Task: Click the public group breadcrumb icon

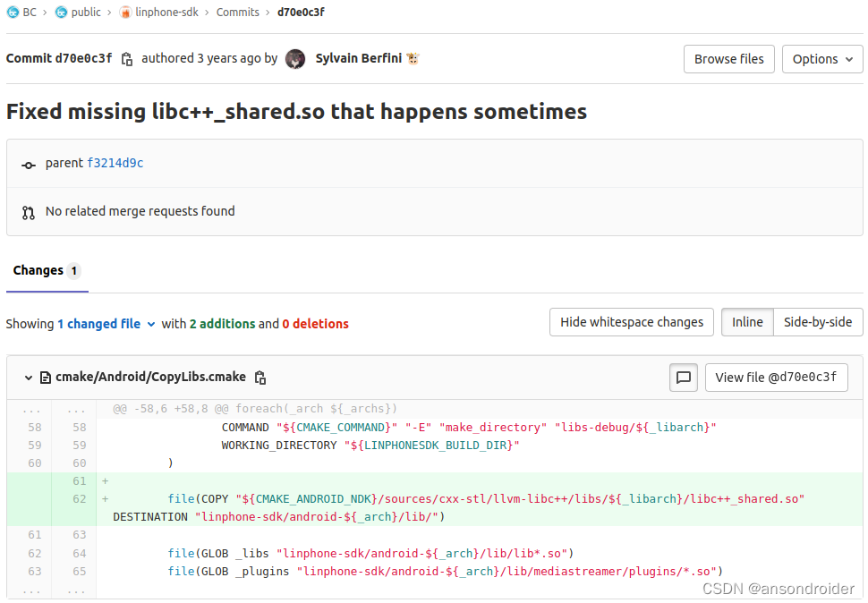Action: (x=62, y=13)
